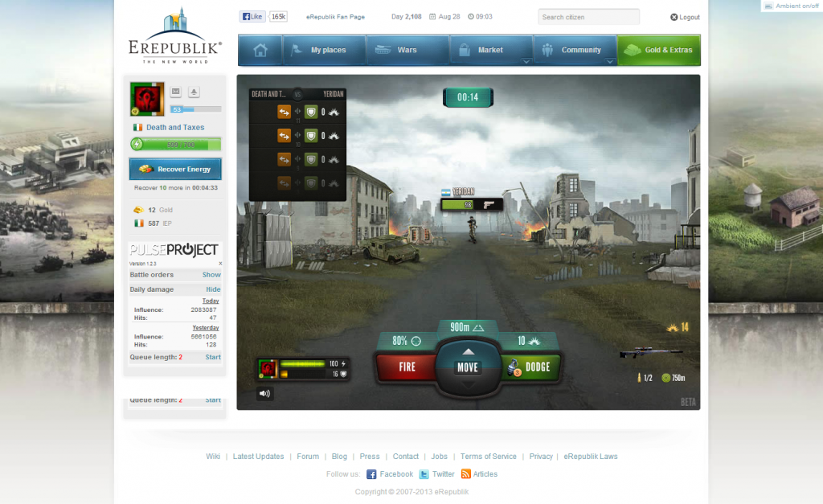Click the experience level 53 bar
This screenshot has width=823, height=504.
coord(195,109)
